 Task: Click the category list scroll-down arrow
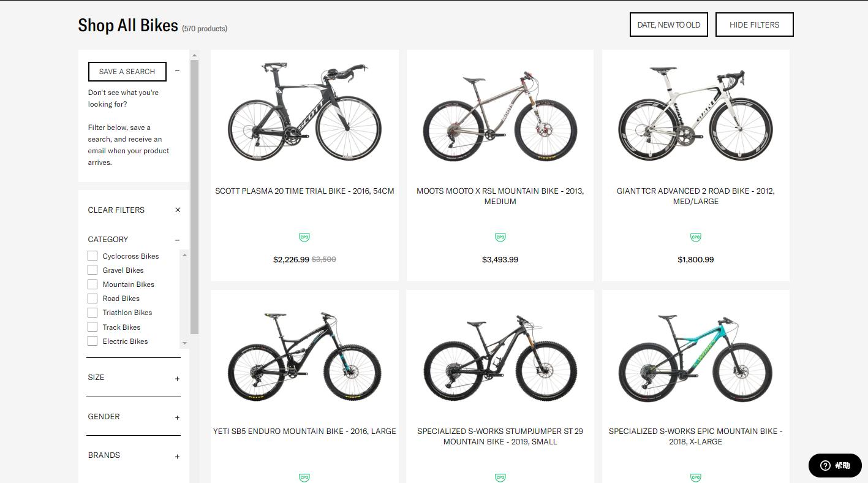(185, 343)
